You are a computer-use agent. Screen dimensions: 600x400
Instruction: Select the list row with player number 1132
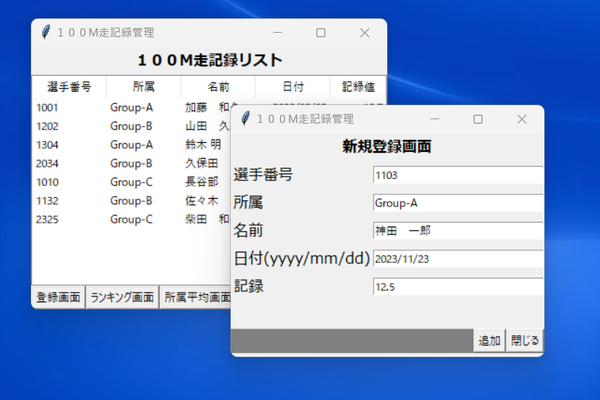tap(132, 201)
